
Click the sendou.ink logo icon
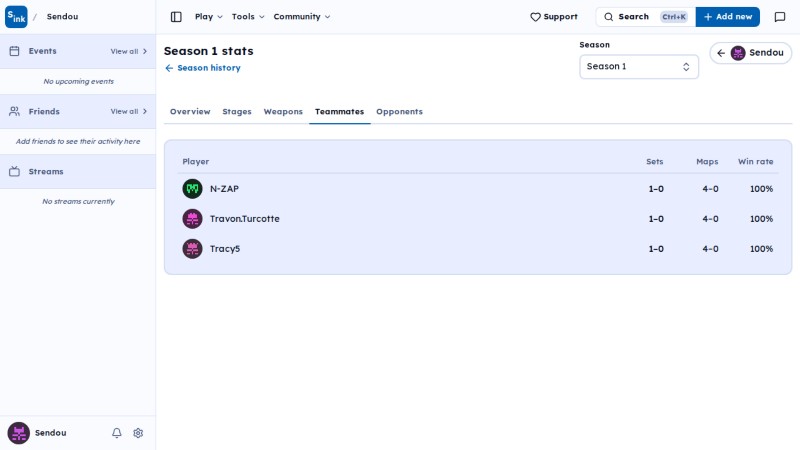(x=16, y=17)
